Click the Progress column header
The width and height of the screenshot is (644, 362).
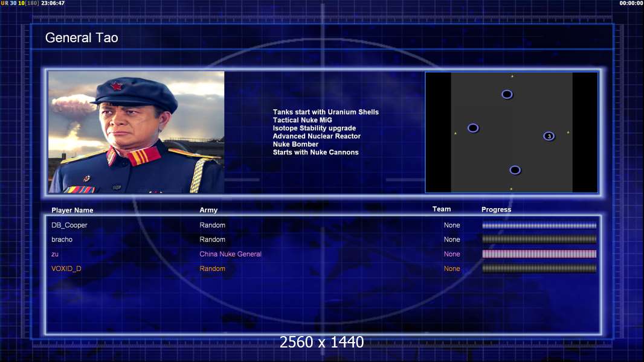(x=496, y=209)
